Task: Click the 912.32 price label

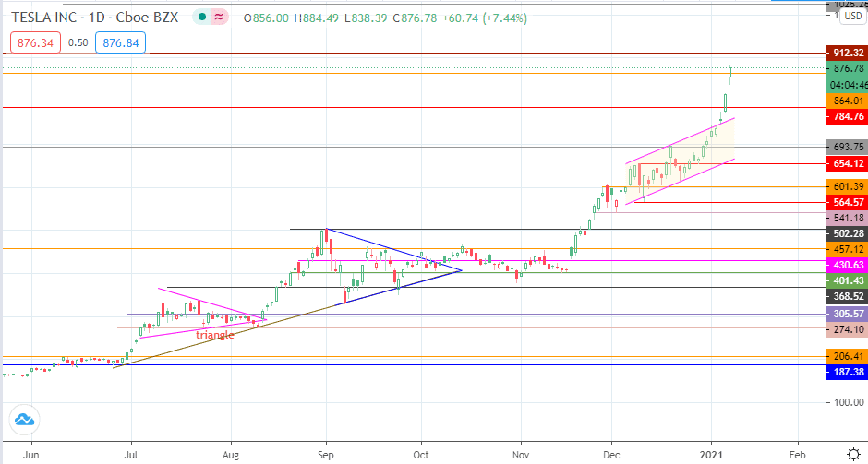Action: (847, 53)
